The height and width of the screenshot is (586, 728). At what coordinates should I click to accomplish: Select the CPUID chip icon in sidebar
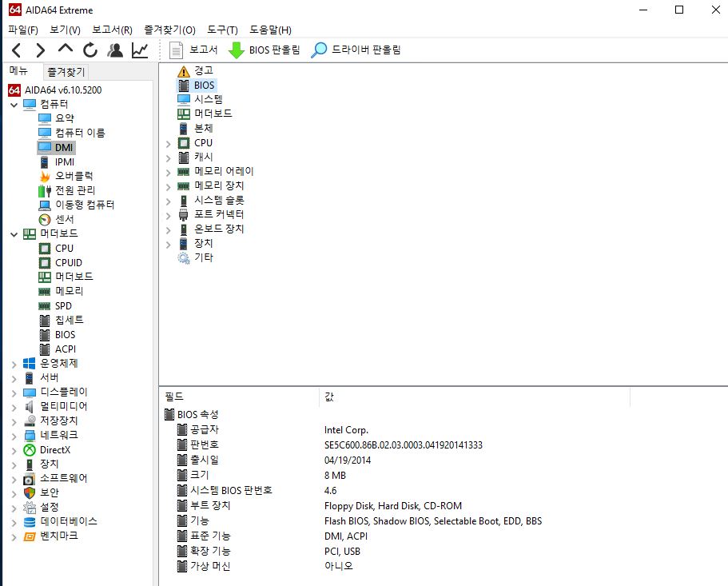45,263
